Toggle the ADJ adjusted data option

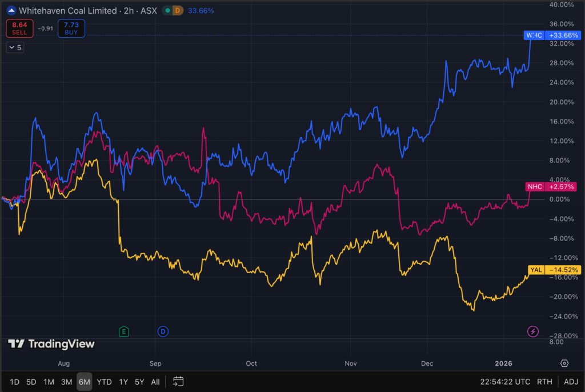coord(571,382)
